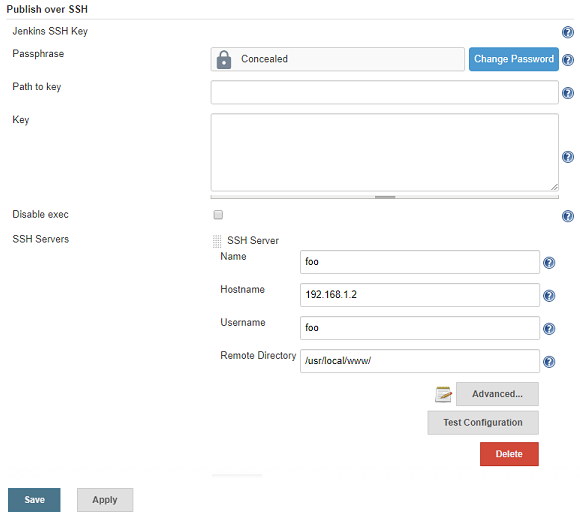Click the Remote Directory label

258,356
